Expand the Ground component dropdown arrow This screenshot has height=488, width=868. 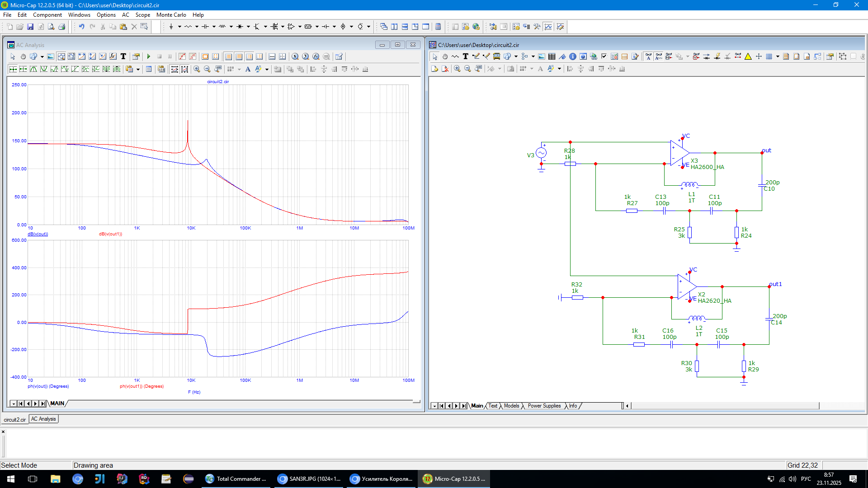[x=179, y=27]
